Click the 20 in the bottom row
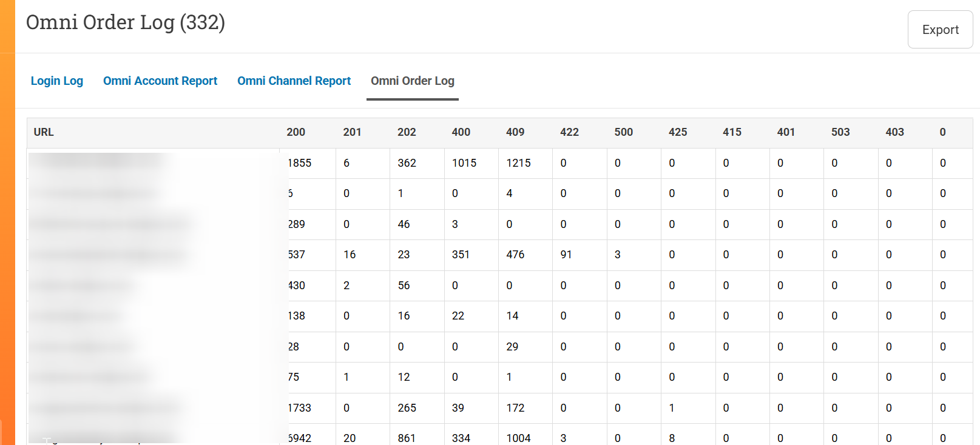This screenshot has height=445, width=980. (350, 438)
